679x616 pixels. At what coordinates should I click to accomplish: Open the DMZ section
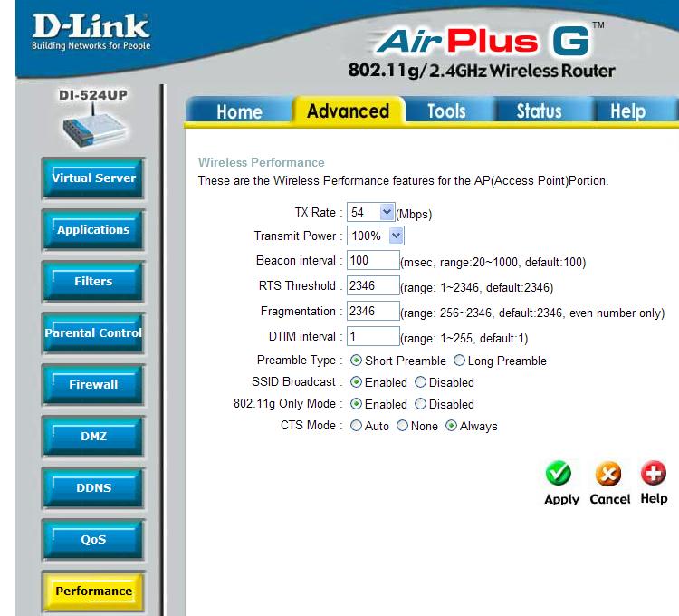93,436
